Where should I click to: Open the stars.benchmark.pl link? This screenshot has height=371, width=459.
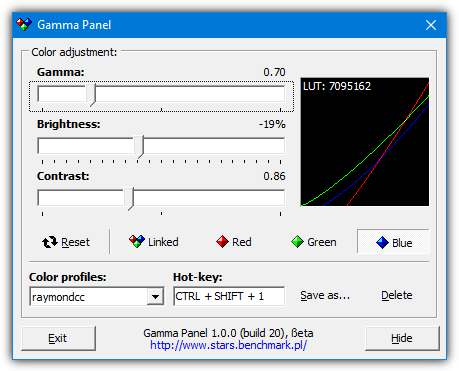[x=228, y=345]
